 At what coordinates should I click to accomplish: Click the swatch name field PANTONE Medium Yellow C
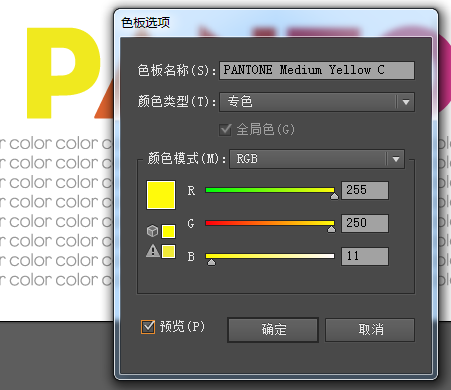(x=317, y=70)
